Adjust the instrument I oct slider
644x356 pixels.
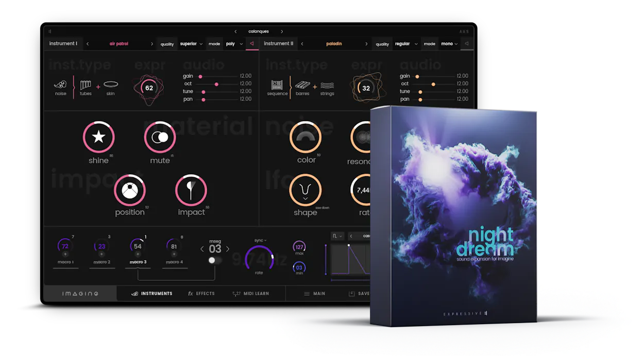tap(216, 83)
